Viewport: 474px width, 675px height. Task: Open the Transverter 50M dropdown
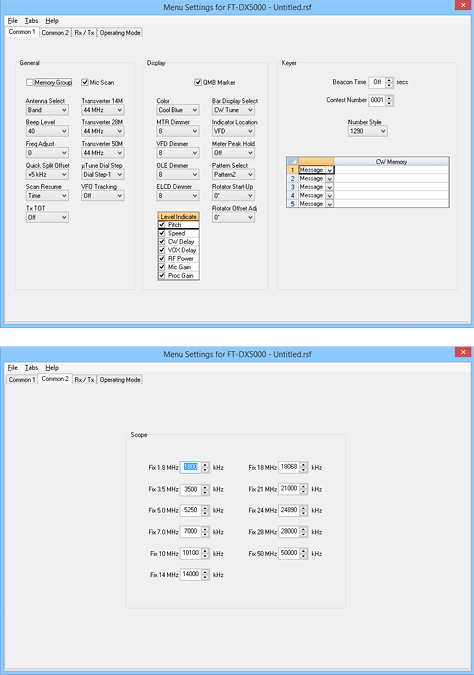click(102, 153)
